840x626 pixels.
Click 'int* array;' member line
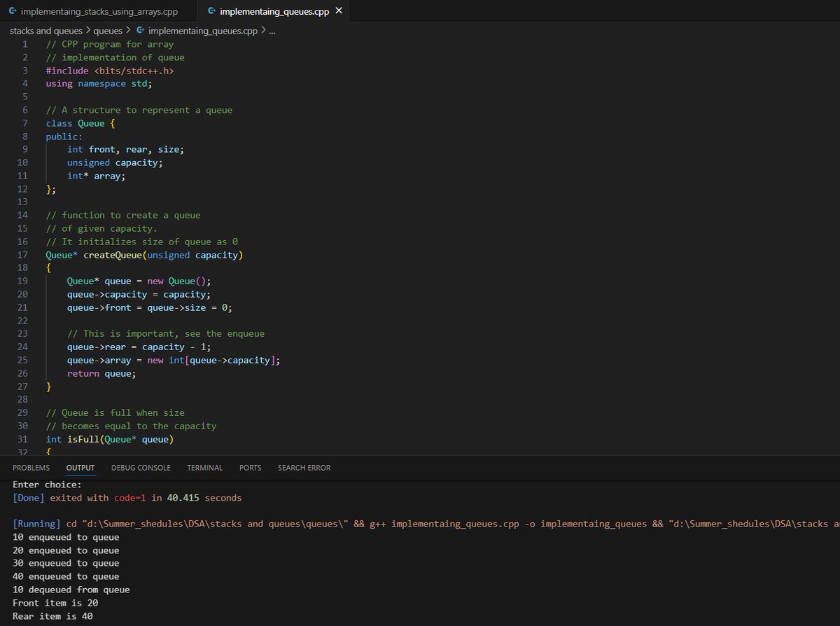(x=96, y=176)
